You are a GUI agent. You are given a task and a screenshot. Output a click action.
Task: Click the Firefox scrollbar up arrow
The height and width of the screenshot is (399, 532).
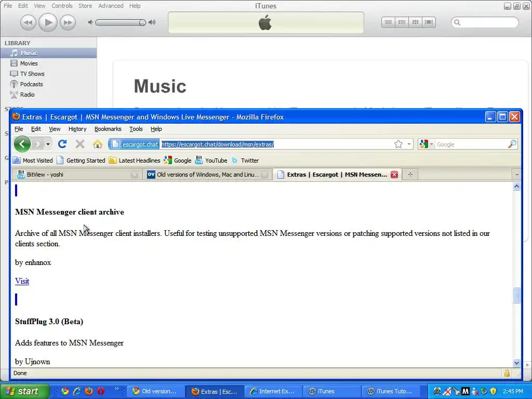pyautogui.click(x=516, y=186)
